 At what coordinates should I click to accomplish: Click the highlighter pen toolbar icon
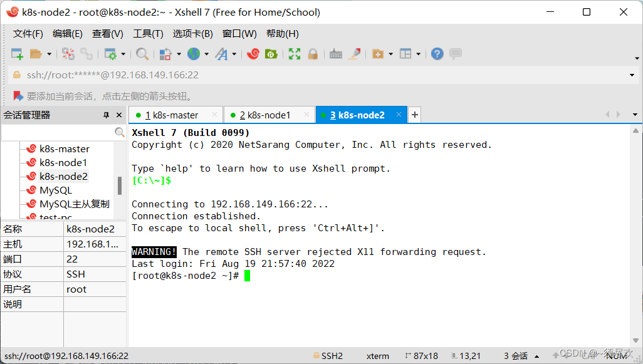coord(354,54)
